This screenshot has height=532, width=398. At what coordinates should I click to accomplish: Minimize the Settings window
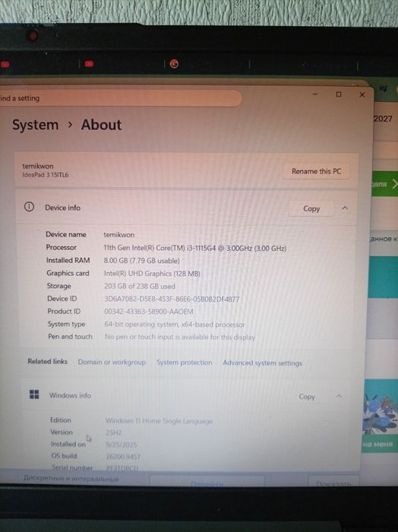click(x=315, y=94)
